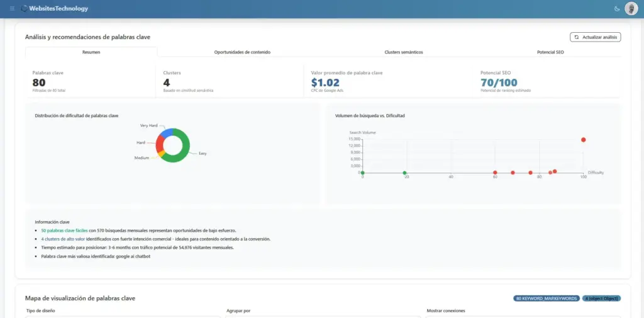Click the 'Tiempo estimado para posicionar' line
This screenshot has height=318, width=644.
[x=138, y=247]
